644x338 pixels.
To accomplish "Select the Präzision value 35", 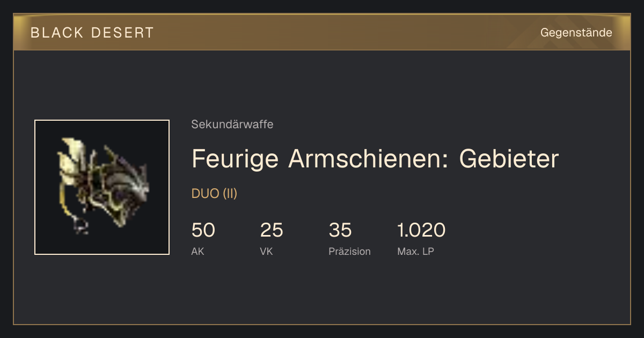I will [340, 230].
